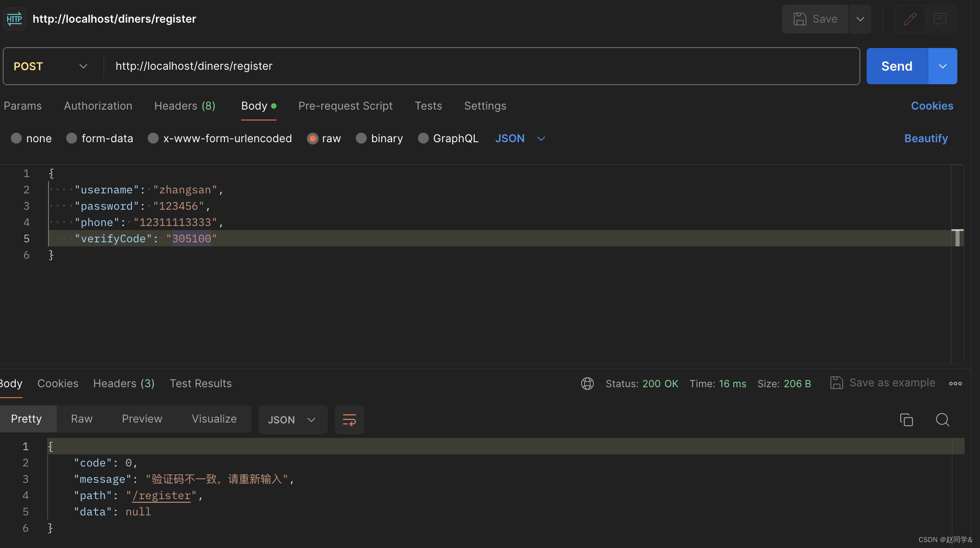Click the request URL input field

(x=480, y=66)
